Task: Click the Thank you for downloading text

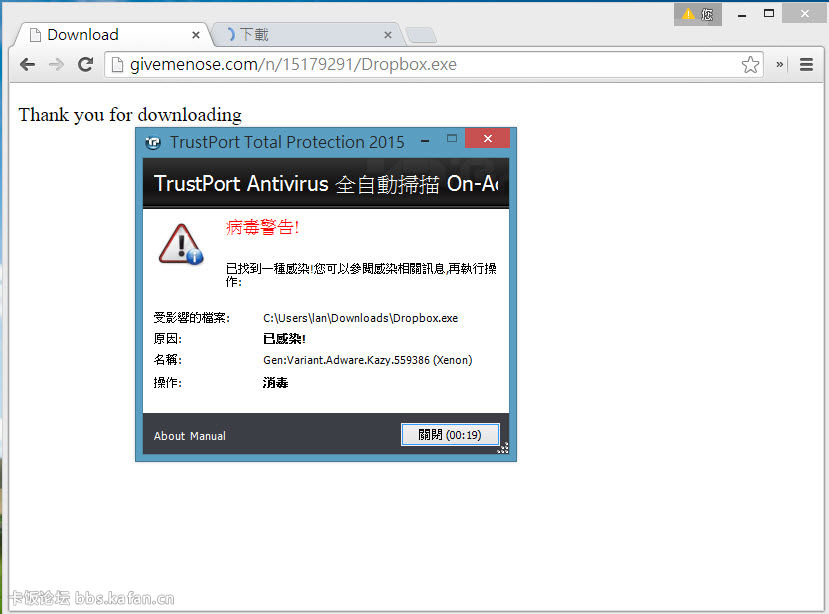Action: pos(130,115)
